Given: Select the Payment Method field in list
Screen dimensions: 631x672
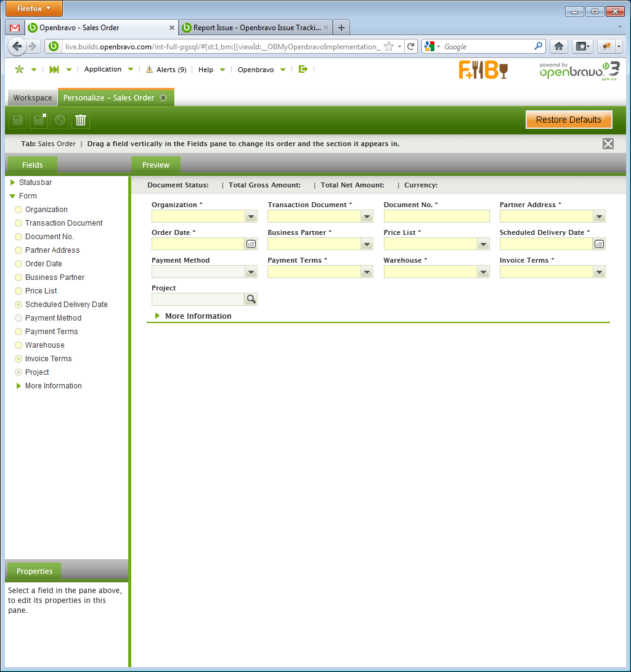Looking at the screenshot, I should click(53, 318).
